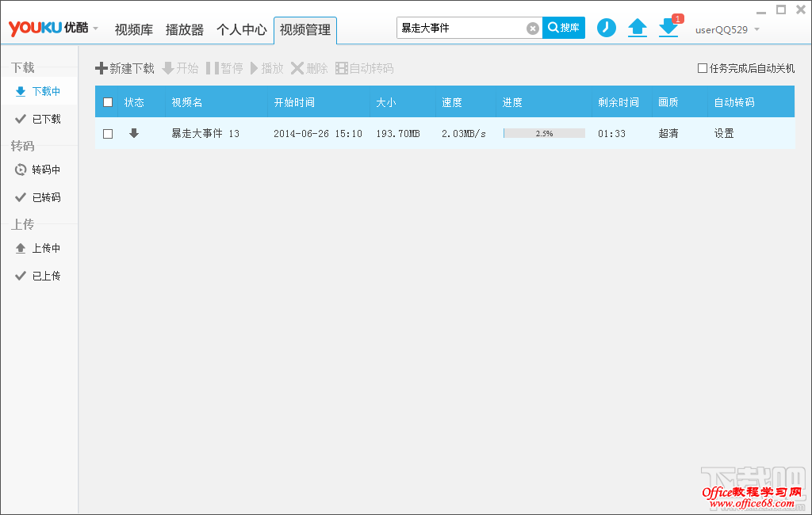Screen dimensions: 812x515
Task: Click the clear search text icon
Action: click(533, 29)
